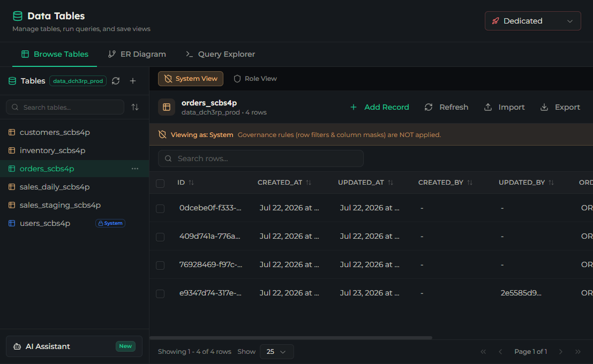Screen dimensions: 593x364
Task: Click the 'Page 1 of 1' indicator
Action: [531, 352]
